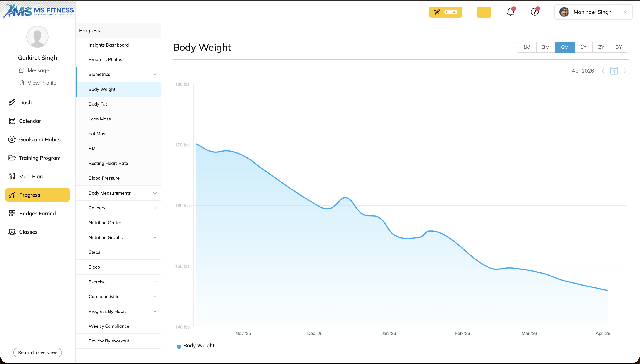Click the Message chat icon
This screenshot has height=364, width=640.
click(22, 70)
